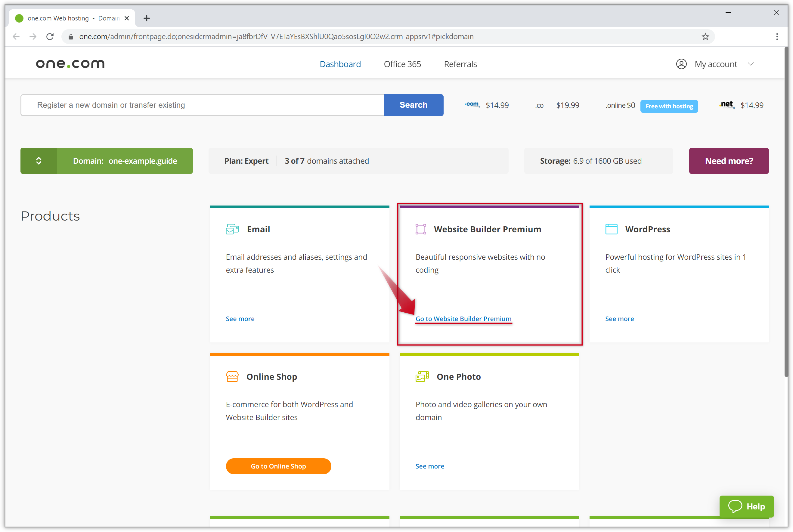Maximize the Chrome browser window
793x532 pixels.
pos(752,13)
